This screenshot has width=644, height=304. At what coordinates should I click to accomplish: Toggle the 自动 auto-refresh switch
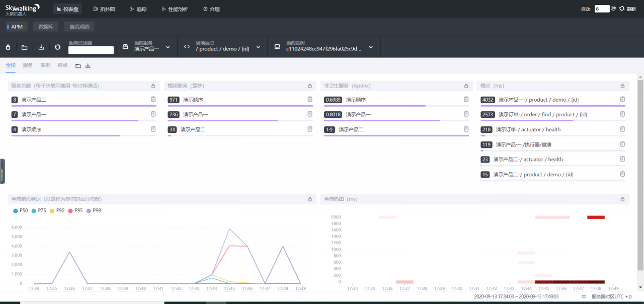point(586,9)
